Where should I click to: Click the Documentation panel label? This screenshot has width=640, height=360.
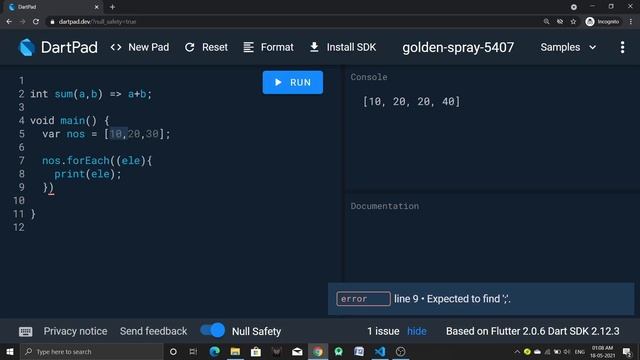384,206
